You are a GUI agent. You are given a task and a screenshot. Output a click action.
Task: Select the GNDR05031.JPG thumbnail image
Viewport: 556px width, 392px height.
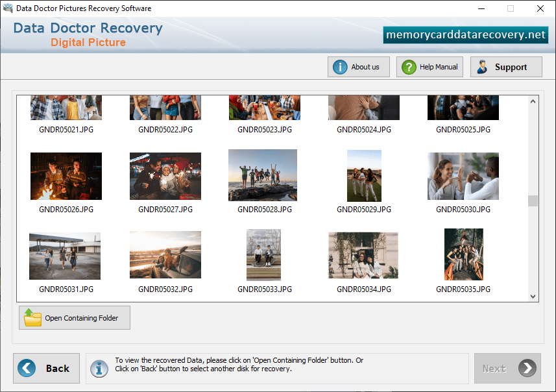coord(65,256)
